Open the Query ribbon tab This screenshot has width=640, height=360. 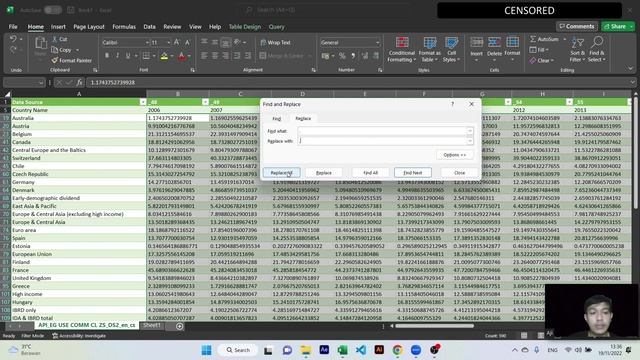click(276, 27)
